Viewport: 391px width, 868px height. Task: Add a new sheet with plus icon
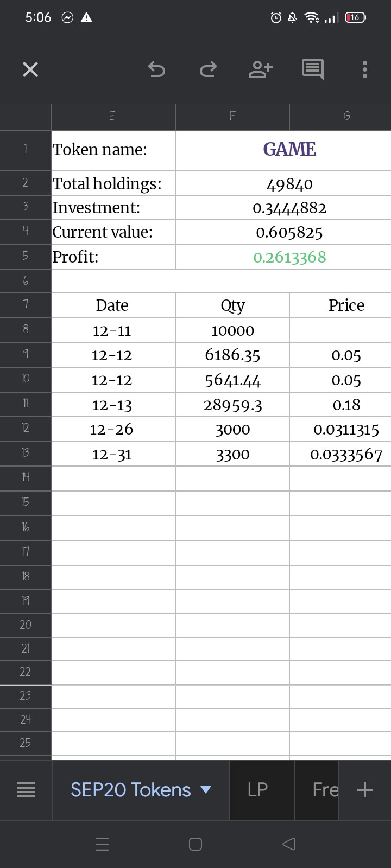click(365, 789)
